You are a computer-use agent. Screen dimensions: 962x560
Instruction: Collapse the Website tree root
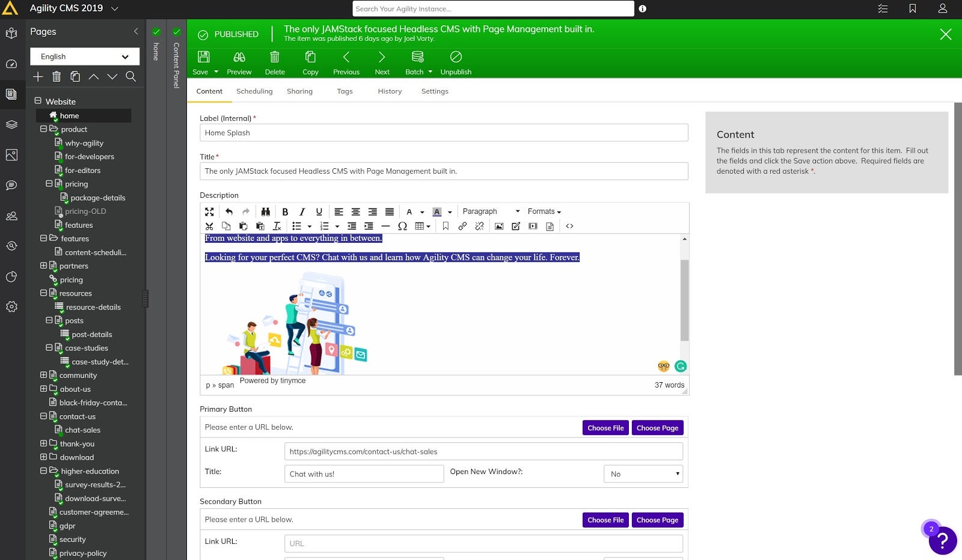tap(38, 101)
